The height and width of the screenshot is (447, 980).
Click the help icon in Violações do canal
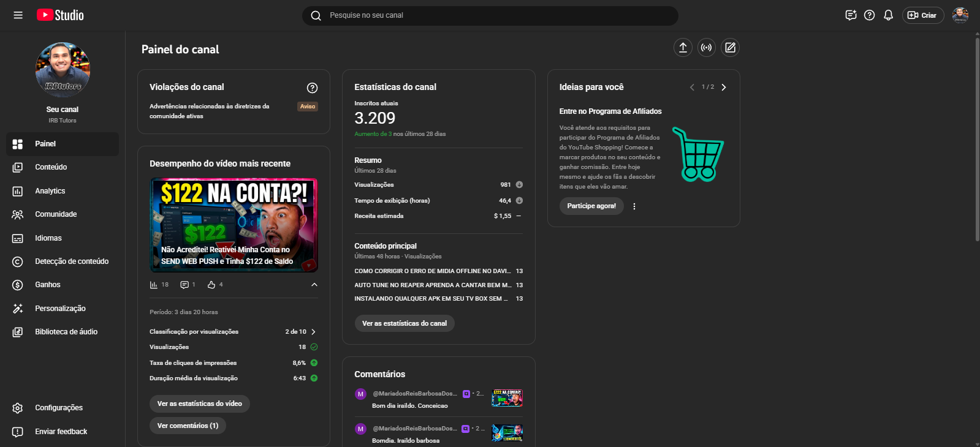pyautogui.click(x=312, y=88)
